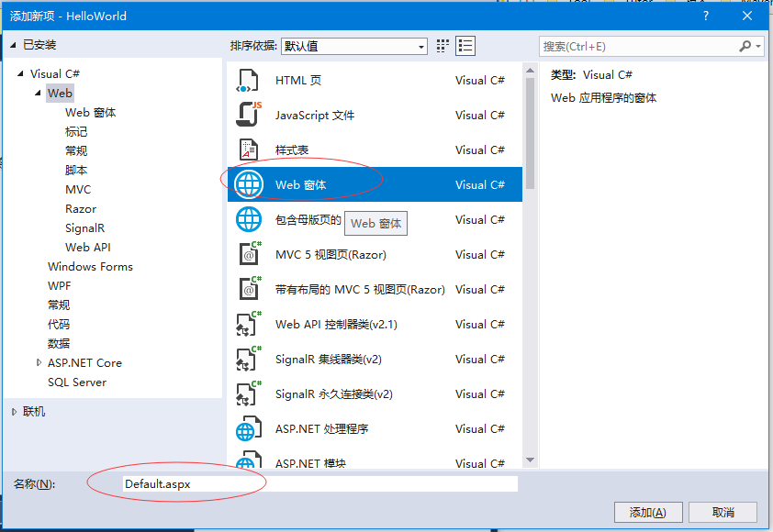Click the 名称 name input field

click(319, 483)
